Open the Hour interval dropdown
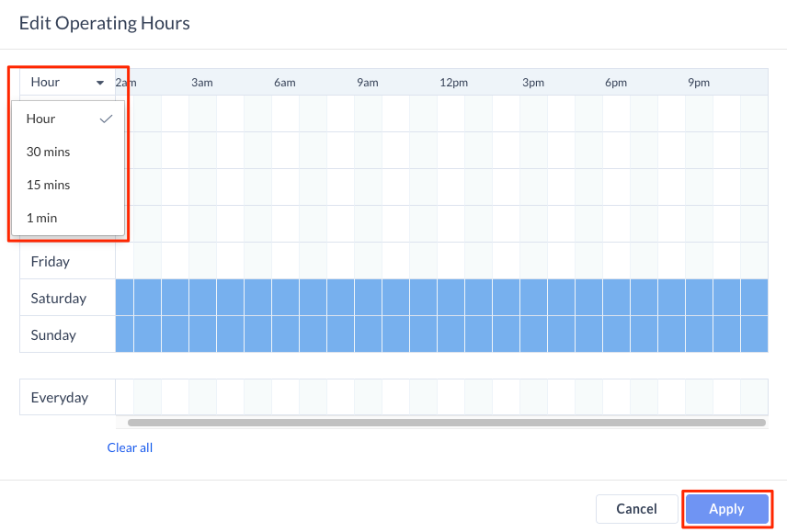This screenshot has width=787, height=532. coord(67,82)
